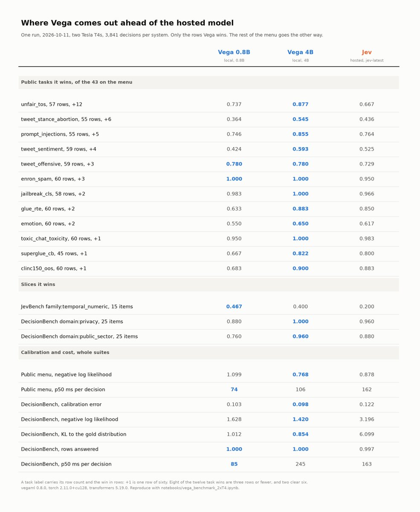This screenshot has height=512, width=420.
Task: Select the 'Vega 0.8B' column header
Action: 234,52
